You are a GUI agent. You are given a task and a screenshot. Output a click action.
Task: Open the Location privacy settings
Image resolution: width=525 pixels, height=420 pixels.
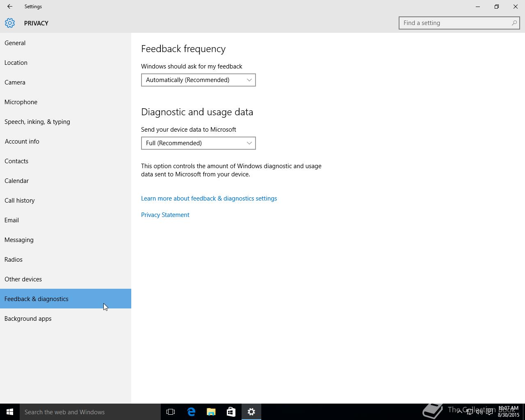coord(66,63)
